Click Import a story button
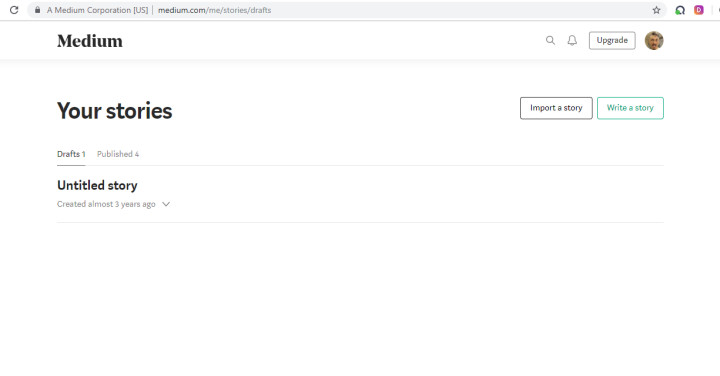Screen dimensions: 720x376 point(556,108)
